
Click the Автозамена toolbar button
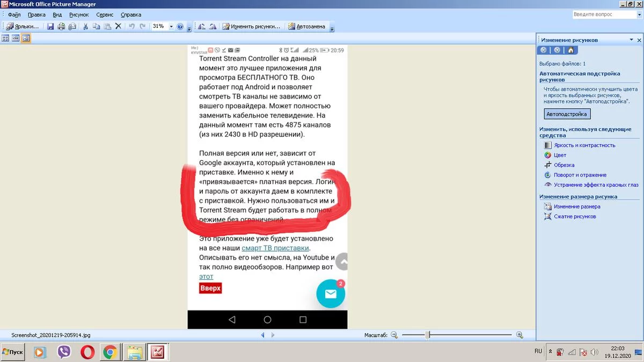point(307,26)
